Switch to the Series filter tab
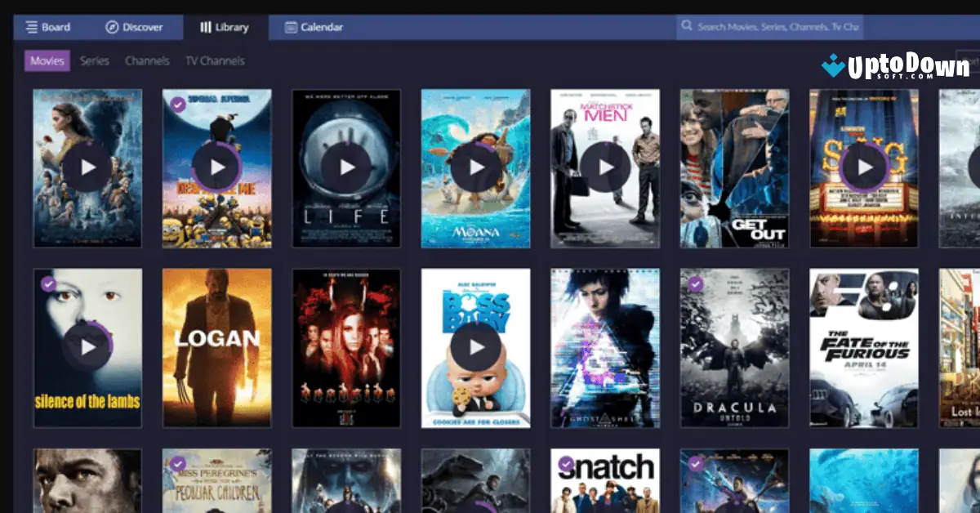This screenshot has width=980, height=513. [95, 60]
